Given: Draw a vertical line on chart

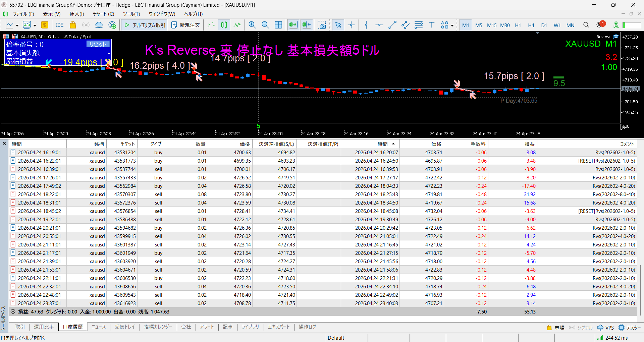Looking at the screenshot, I should tap(366, 25).
